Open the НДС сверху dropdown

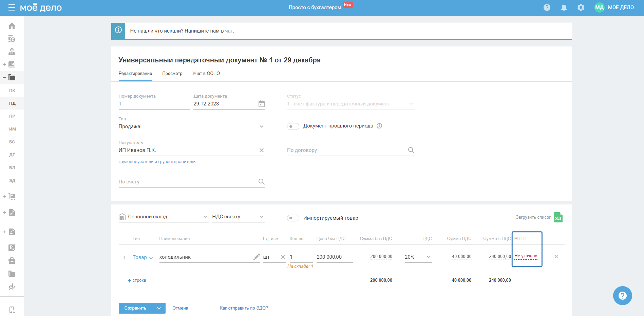click(261, 217)
